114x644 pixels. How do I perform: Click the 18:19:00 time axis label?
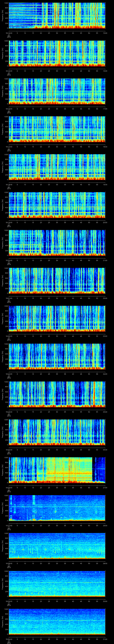pyautogui.click(x=9, y=222)
